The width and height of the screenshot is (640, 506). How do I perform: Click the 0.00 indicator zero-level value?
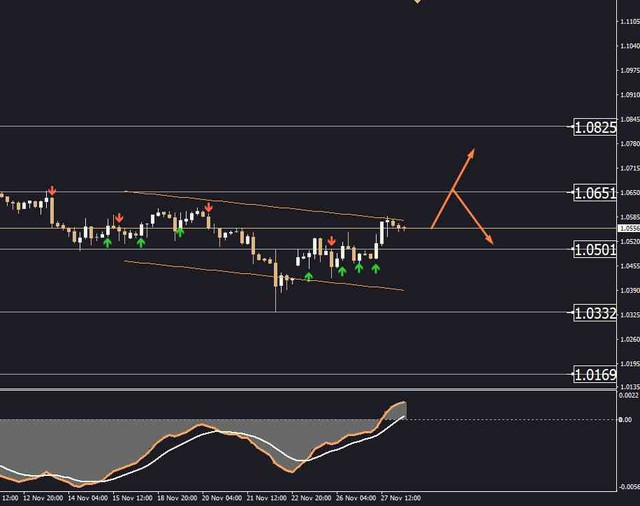point(625,419)
